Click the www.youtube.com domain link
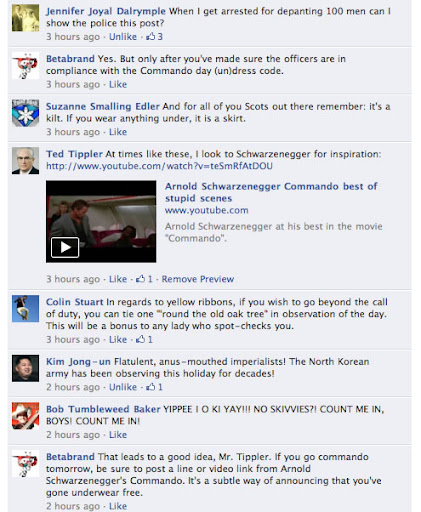 (x=206, y=210)
